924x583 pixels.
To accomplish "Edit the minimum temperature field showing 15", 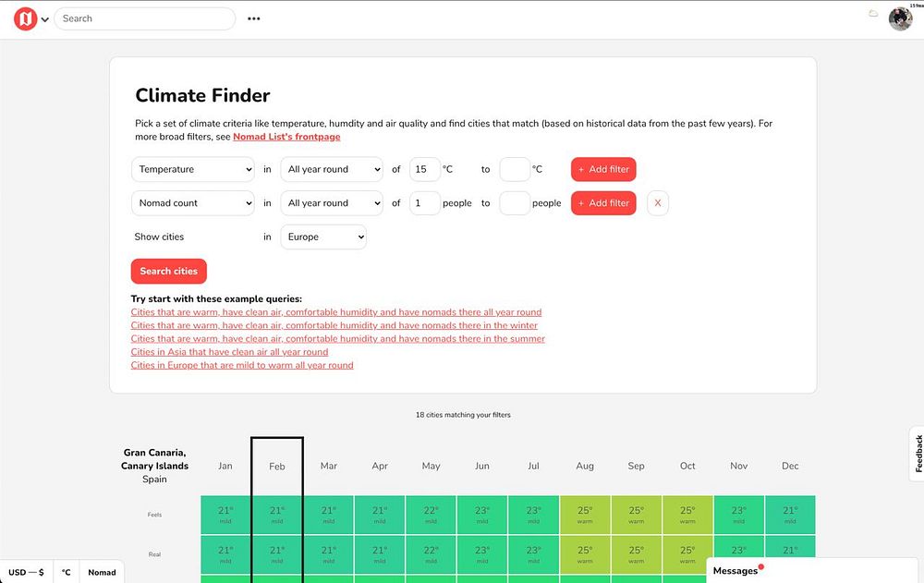I will pyautogui.click(x=425, y=169).
